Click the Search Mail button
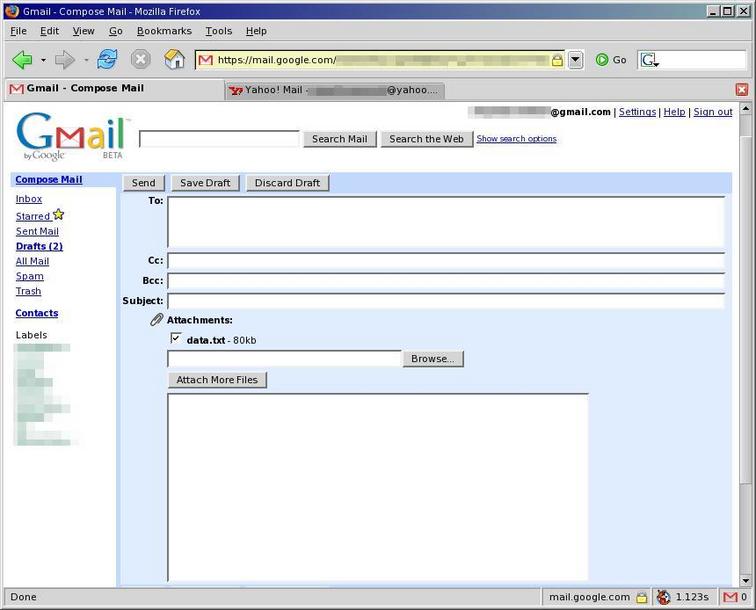This screenshot has width=756, height=610. pyautogui.click(x=339, y=139)
